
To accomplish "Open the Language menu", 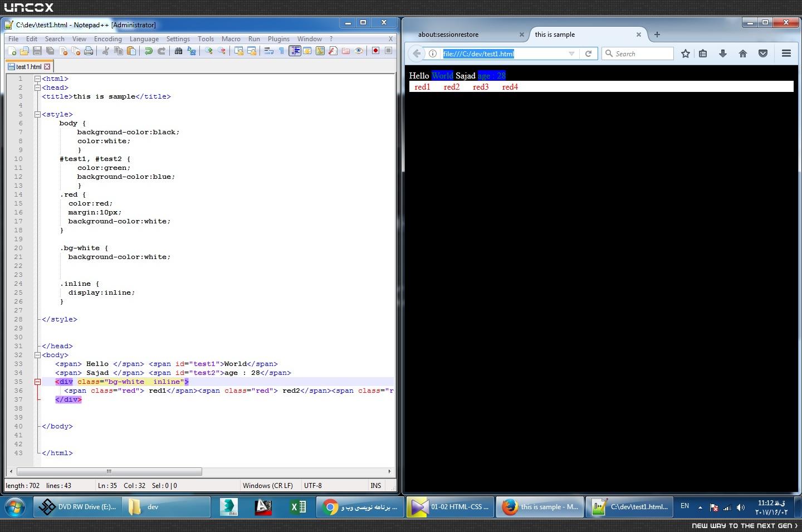I will click(x=144, y=39).
